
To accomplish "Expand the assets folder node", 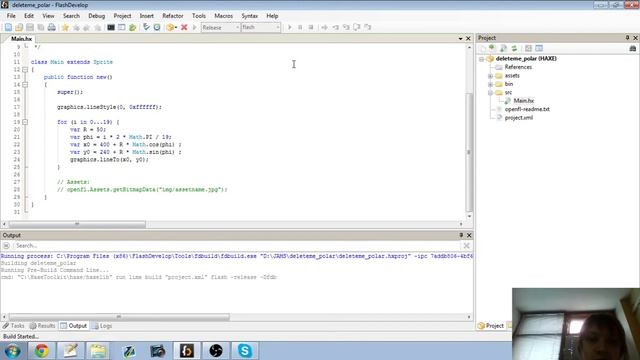I will (490, 76).
